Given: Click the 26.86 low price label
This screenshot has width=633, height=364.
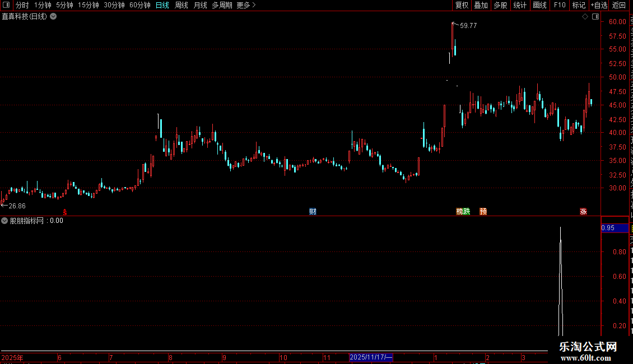Looking at the screenshot, I should 17,206.
